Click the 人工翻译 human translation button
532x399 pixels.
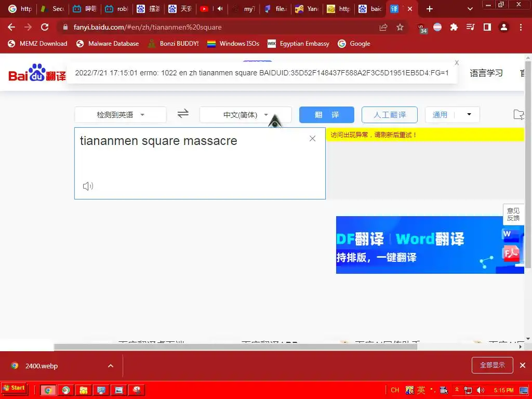coord(390,115)
